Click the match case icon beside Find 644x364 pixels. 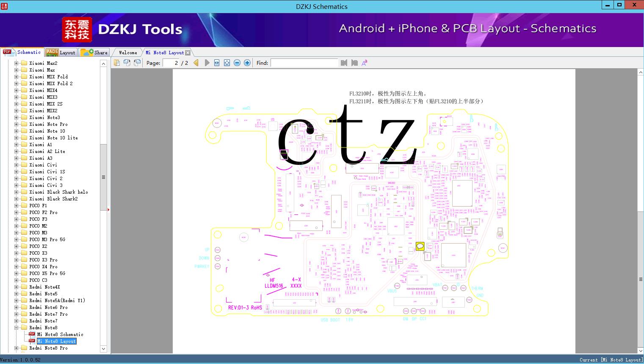(x=364, y=63)
